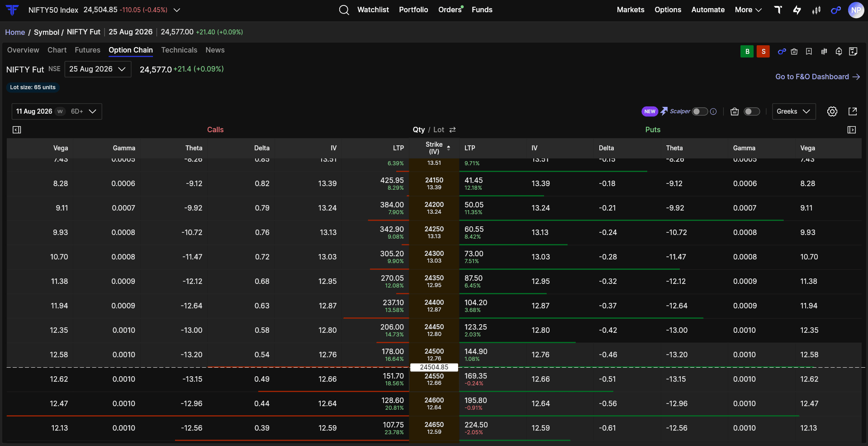
Task: Click the blue link icon beside the avatar
Action: coord(836,10)
